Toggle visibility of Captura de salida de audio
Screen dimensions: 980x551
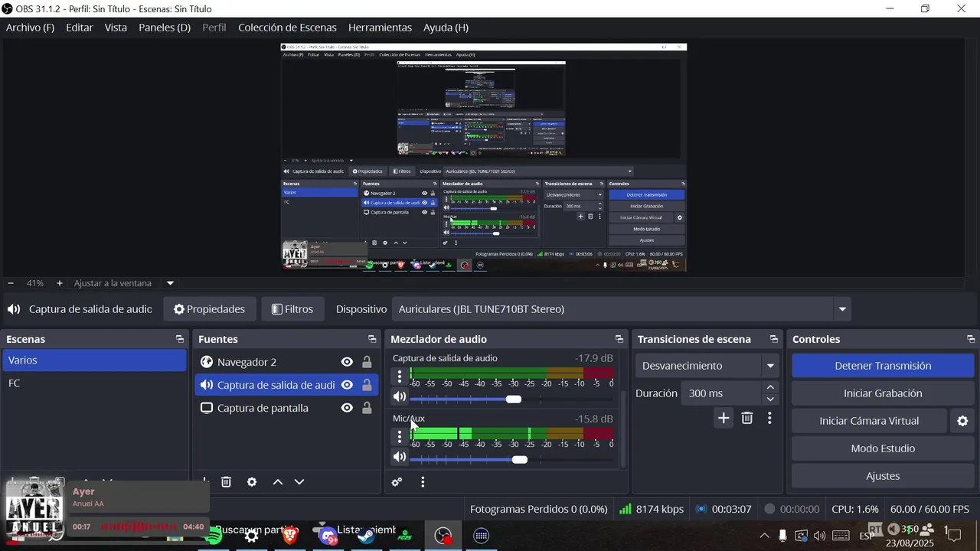tap(347, 385)
